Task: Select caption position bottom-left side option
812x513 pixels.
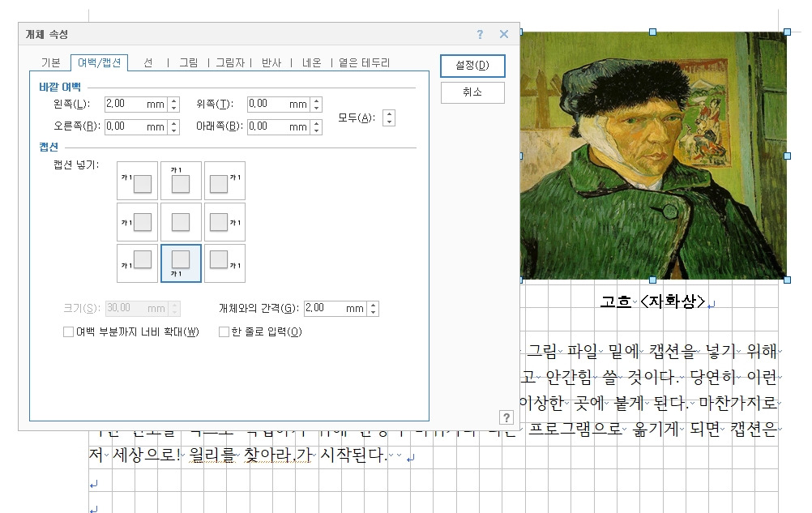Action: tap(137, 263)
